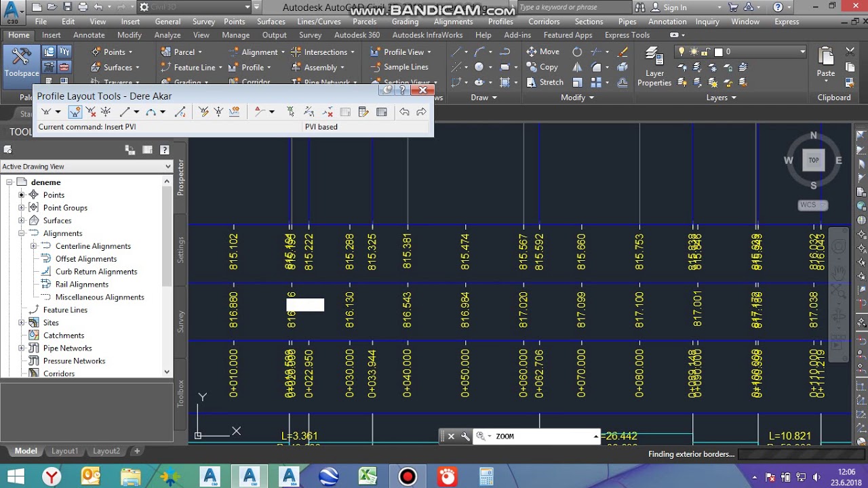Click the Prospector tree vertical scrollbar
The image size is (868, 488).
167,277
